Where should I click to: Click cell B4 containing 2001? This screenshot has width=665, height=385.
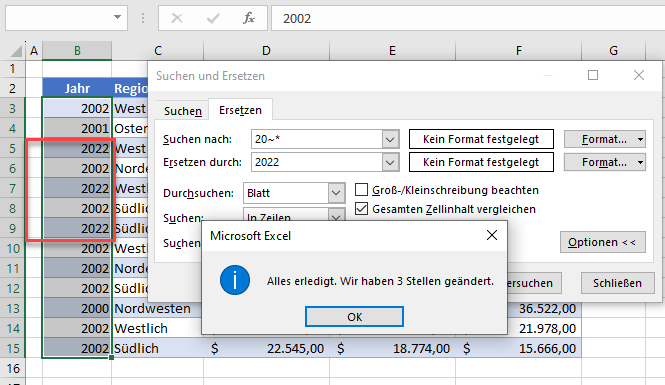click(x=77, y=128)
